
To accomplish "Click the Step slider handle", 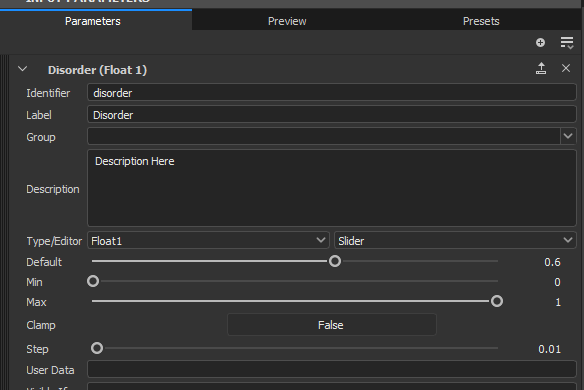I will click(x=97, y=348).
